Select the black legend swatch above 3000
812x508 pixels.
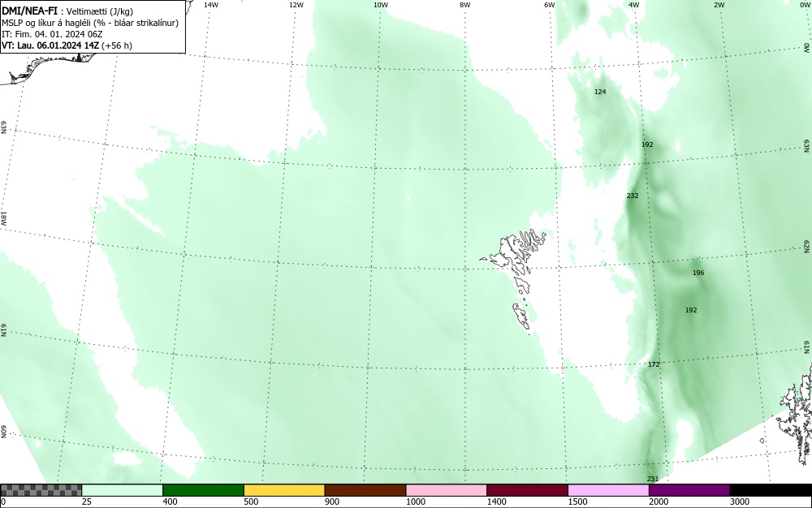pos(771,490)
